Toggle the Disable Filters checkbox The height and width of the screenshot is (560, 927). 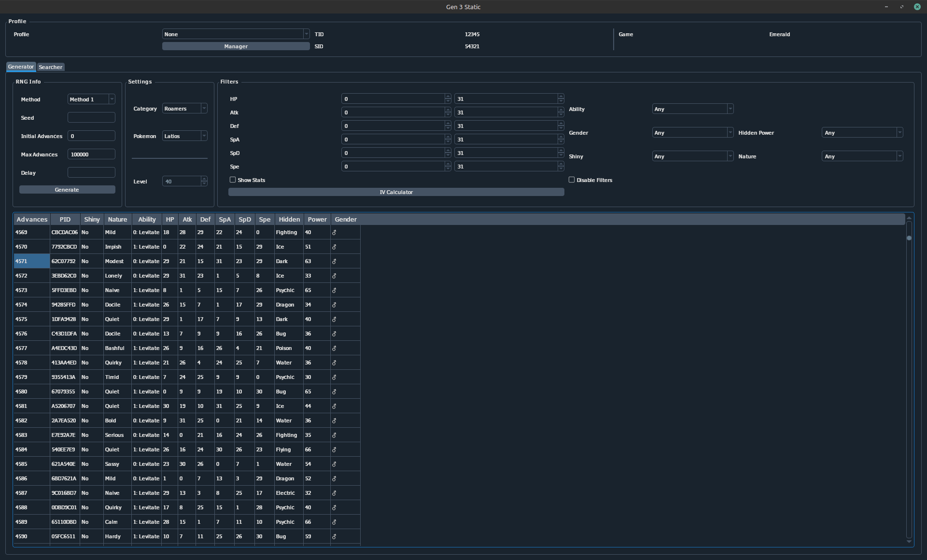tap(572, 180)
